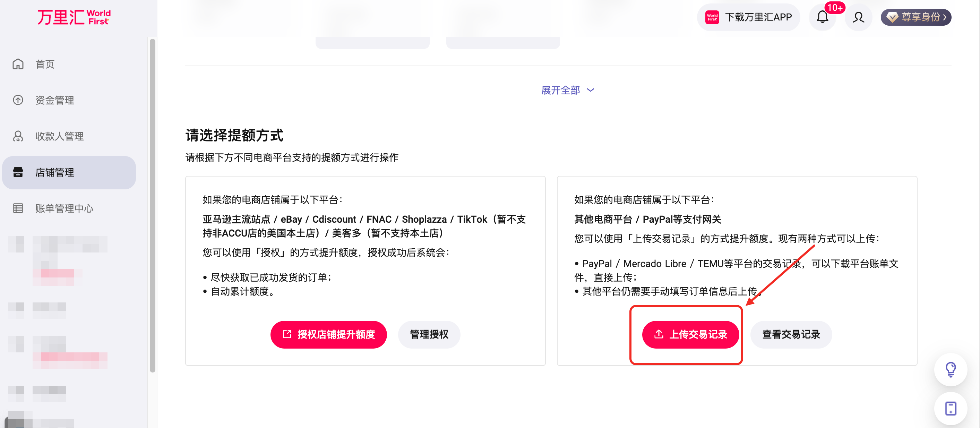The width and height of the screenshot is (980, 428).
Task: Expand all with 展开全部
Action: pos(567,90)
